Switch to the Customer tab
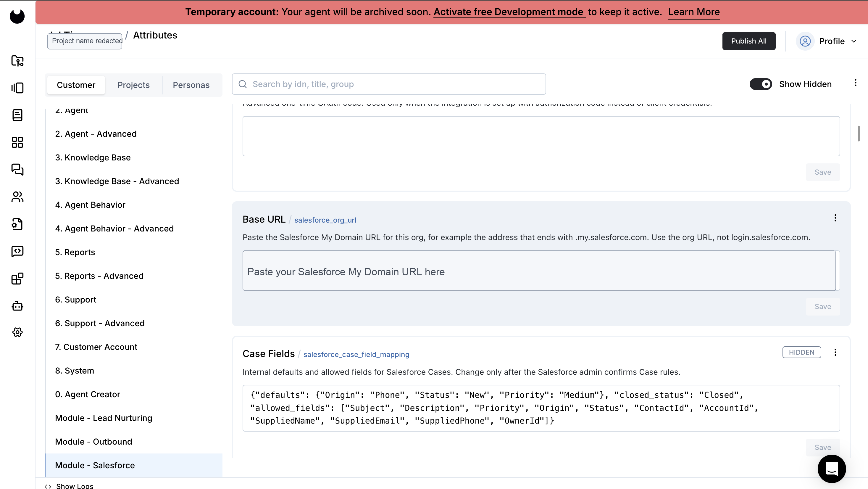 pyautogui.click(x=76, y=85)
